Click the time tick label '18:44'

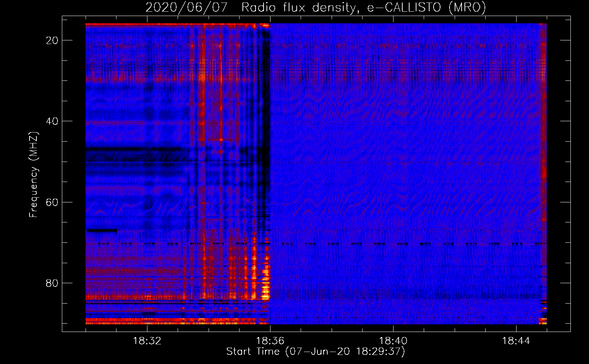[516, 341]
